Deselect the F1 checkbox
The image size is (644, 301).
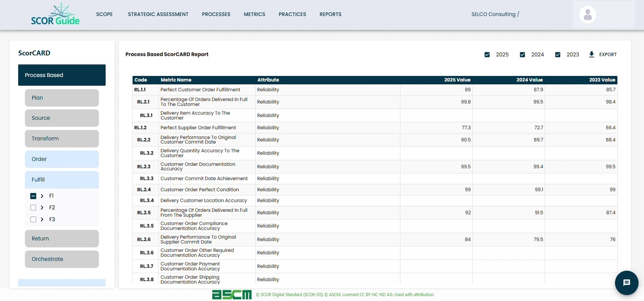tap(33, 196)
